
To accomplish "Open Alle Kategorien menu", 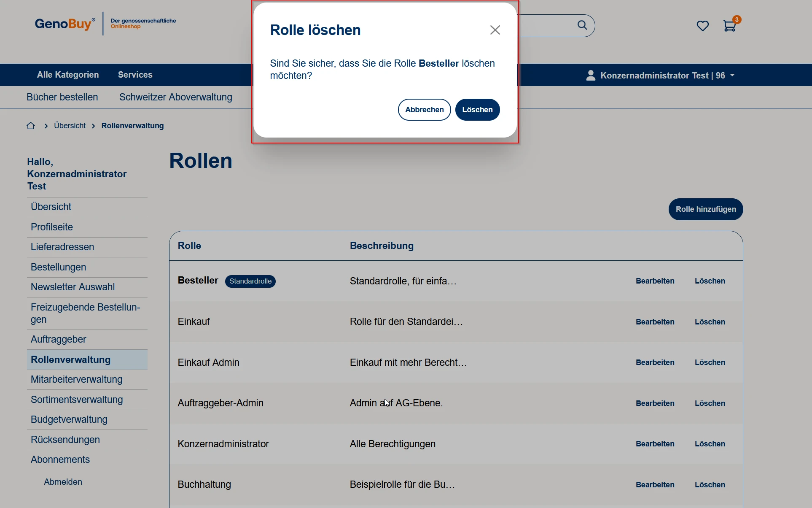I will coord(68,75).
